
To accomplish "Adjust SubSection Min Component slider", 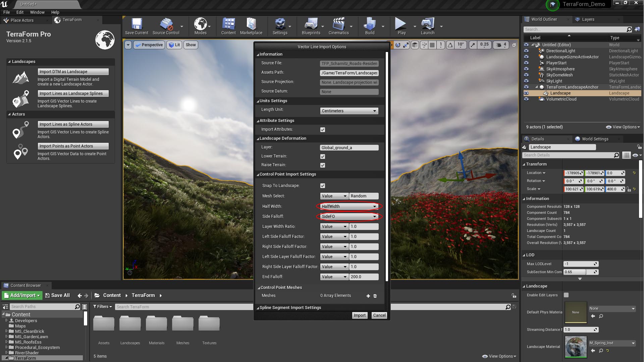I will click(581, 272).
